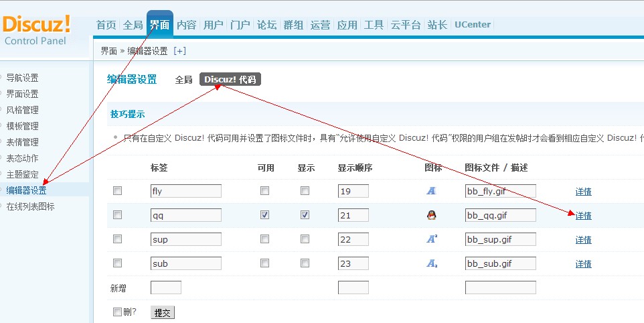Open the UCenter top menu
The image size is (644, 323).
coord(473,25)
